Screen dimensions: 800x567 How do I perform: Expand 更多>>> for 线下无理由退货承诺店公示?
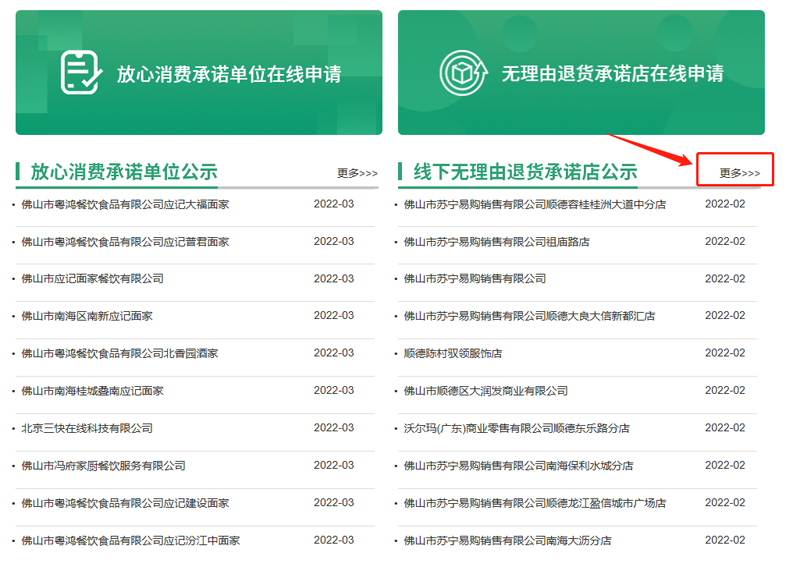739,173
